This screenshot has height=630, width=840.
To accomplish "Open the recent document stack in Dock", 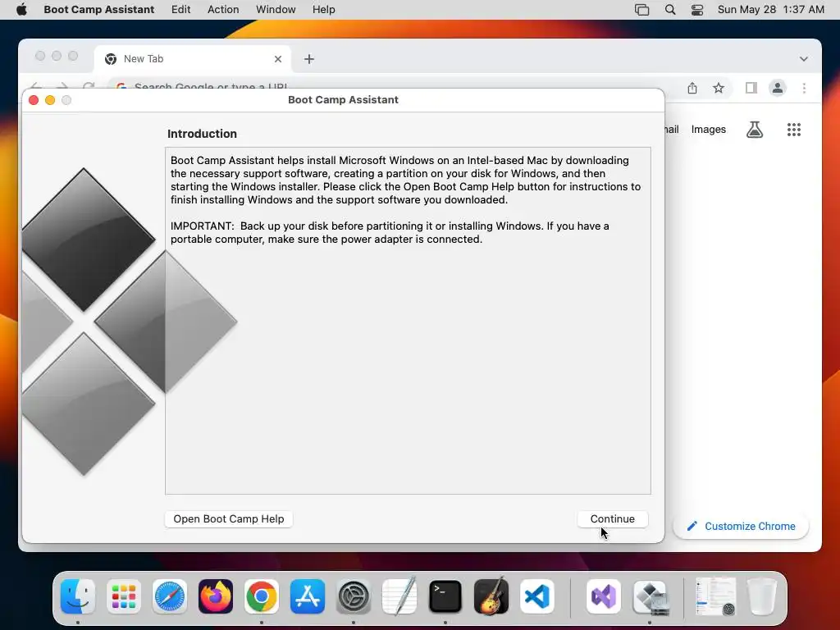I will pyautogui.click(x=715, y=596).
